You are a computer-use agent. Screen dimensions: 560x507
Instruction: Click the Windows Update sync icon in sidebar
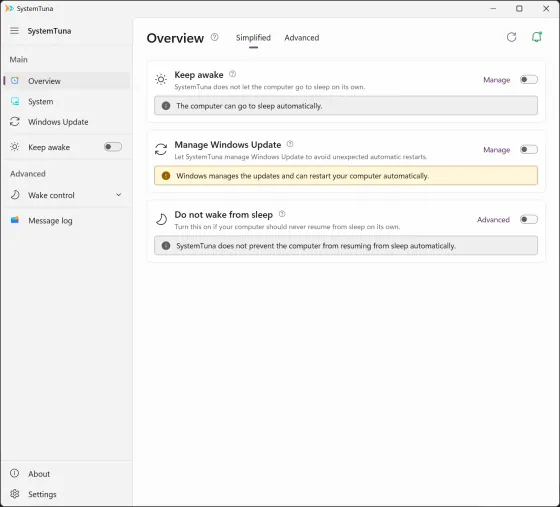[15, 121]
